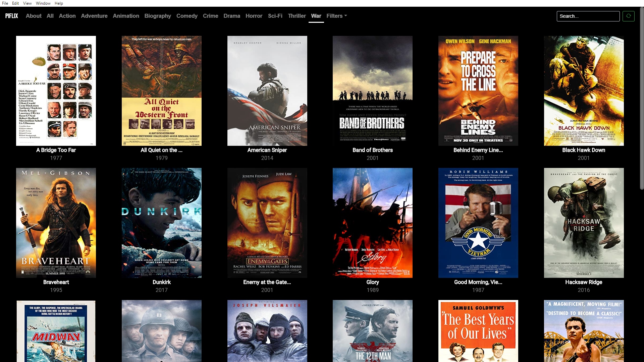Screen dimensions: 644x362
Task: Click the green refresh icon button
Action: pyautogui.click(x=628, y=16)
